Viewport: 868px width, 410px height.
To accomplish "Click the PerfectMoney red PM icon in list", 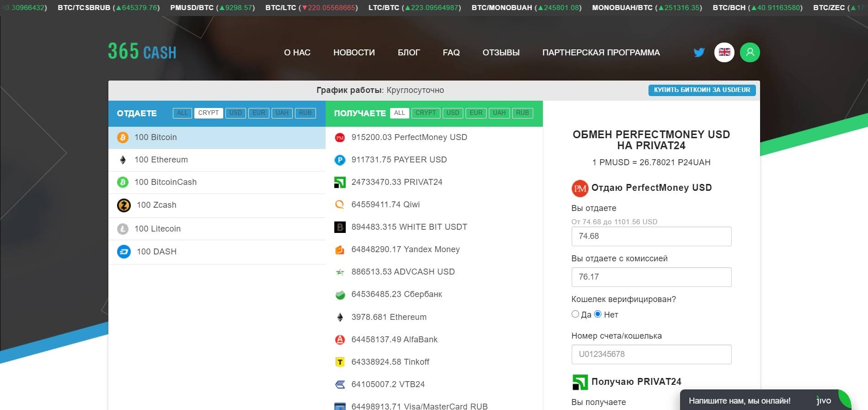I will click(340, 137).
